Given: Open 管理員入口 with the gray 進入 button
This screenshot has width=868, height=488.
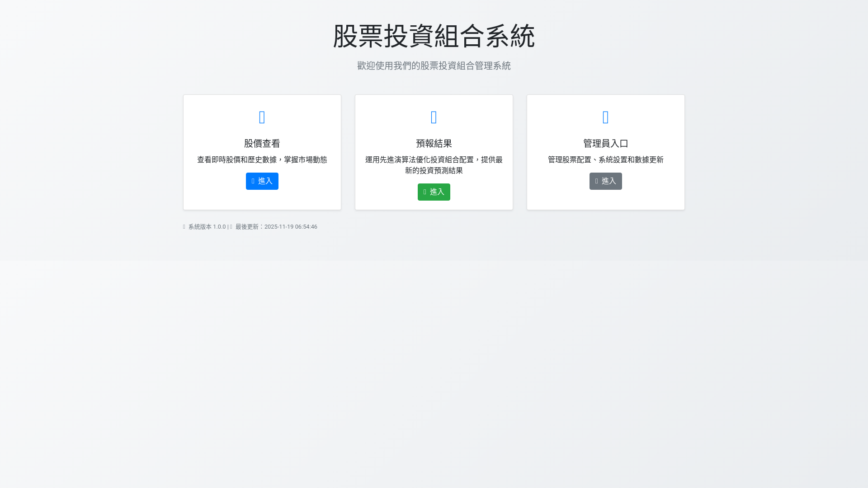Looking at the screenshot, I should pos(606,181).
